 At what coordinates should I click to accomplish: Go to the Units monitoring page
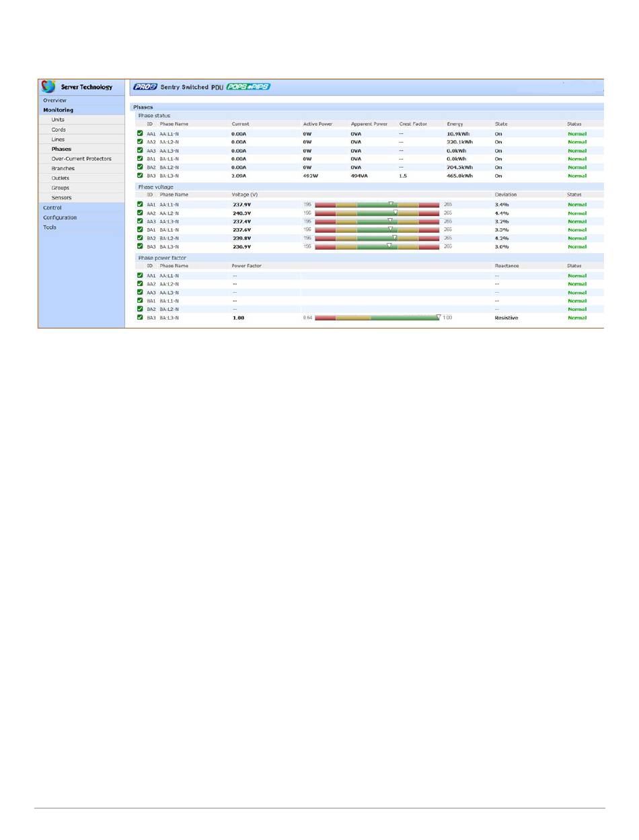point(58,120)
